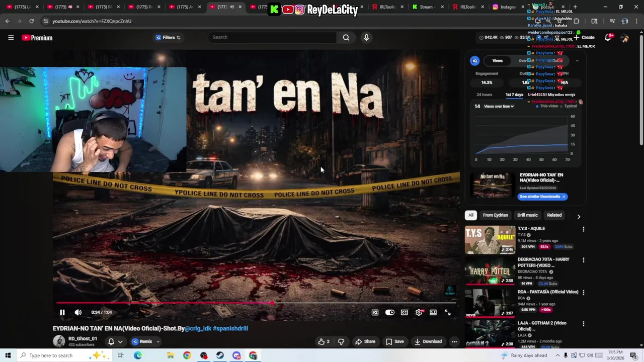Open options for LAJA - GOTHAM 2 video
Viewport: 644px width, 362px height.
[x=584, y=324]
